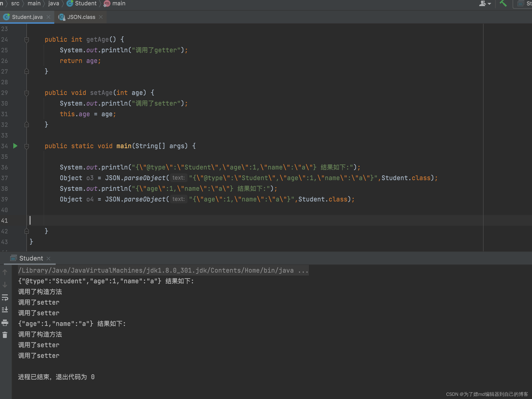Screen dimensions: 532x399
Task: Click the 'text:' parameter hint on line 37
Action: tap(179, 178)
